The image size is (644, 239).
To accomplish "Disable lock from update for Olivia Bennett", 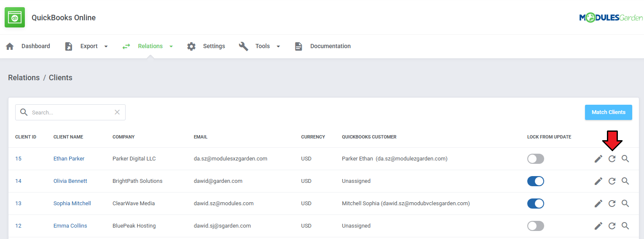I will (536, 181).
